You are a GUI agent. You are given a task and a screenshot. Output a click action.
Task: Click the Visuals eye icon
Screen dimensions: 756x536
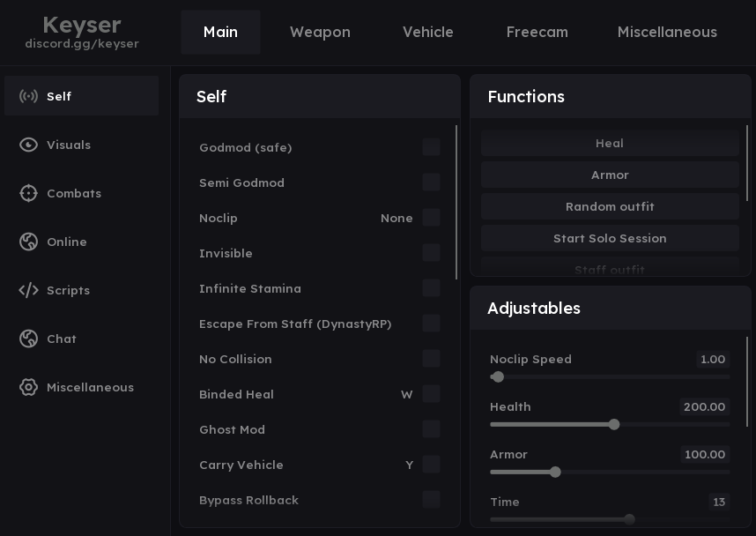[28, 145]
